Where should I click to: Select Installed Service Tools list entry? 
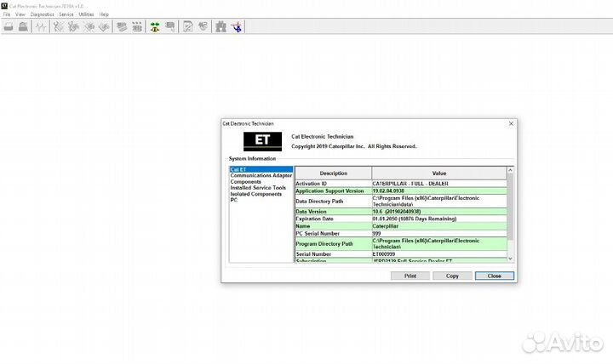pos(258,188)
